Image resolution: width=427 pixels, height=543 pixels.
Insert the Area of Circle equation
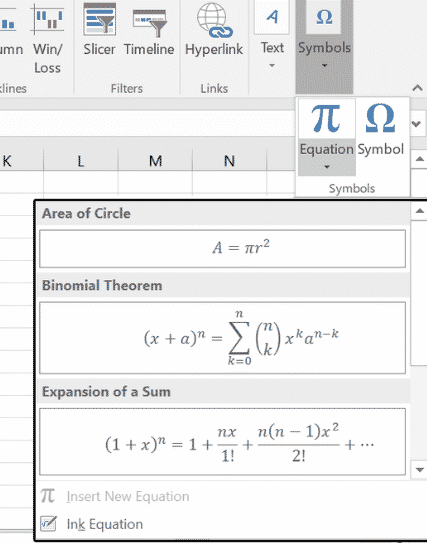pyautogui.click(x=222, y=249)
